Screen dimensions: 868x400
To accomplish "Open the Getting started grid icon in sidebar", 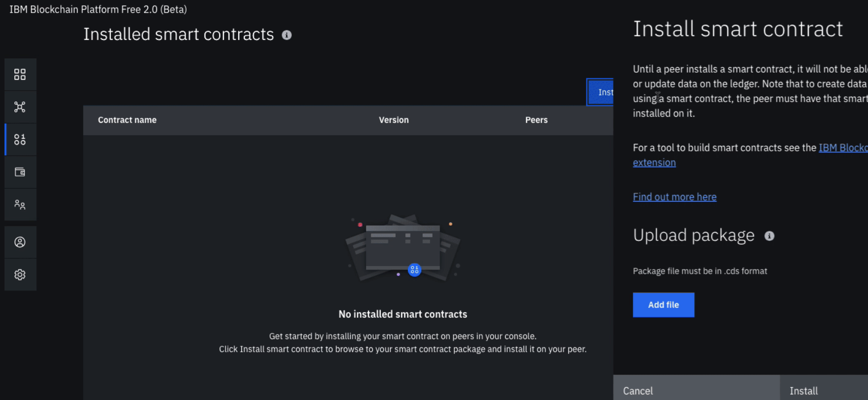I will (x=20, y=75).
